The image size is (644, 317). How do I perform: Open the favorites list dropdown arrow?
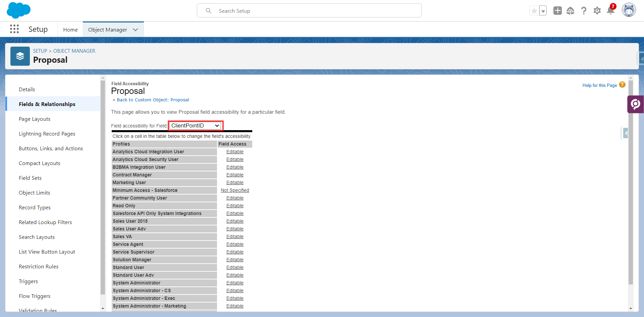[543, 10]
